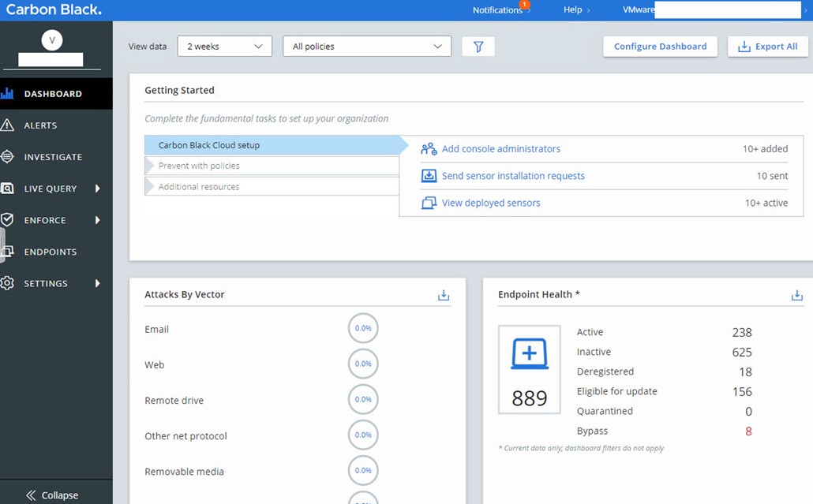The height and width of the screenshot is (504, 813).
Task: Click the Enforce shield icon
Action: point(8,220)
